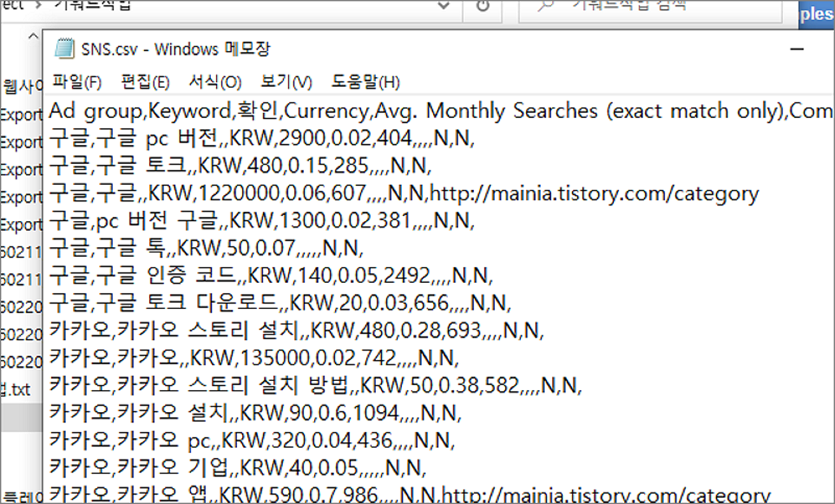The width and height of the screenshot is (835, 504).
Task: Click the line '카카오,카카오 설치,,KRW,90'
Action: [x=255, y=413]
